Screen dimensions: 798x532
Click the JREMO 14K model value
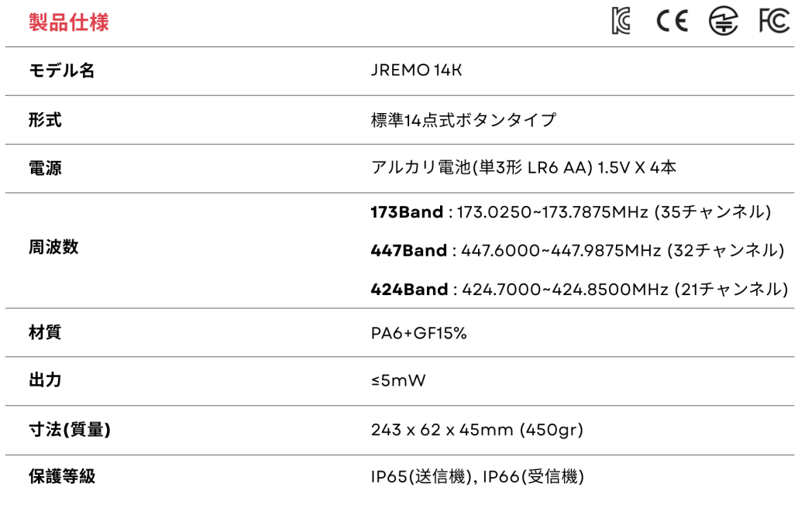point(416,70)
